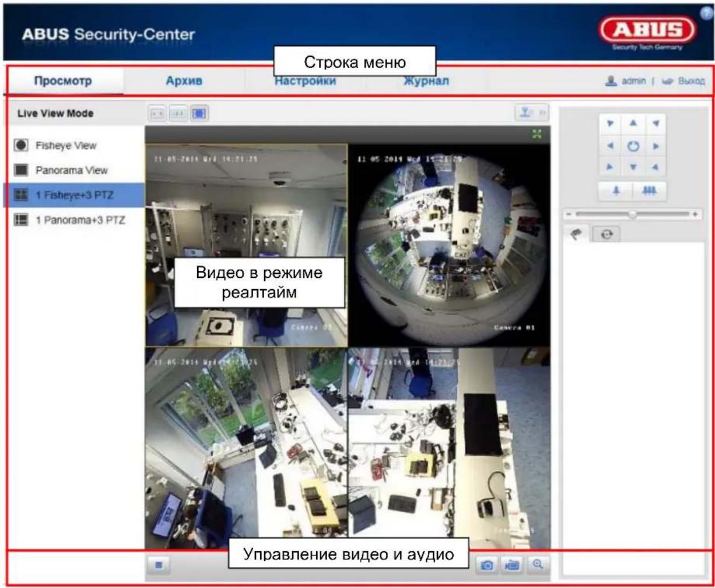Start PTZ auto-rotate center button
The image size is (715, 588).
tap(633, 146)
